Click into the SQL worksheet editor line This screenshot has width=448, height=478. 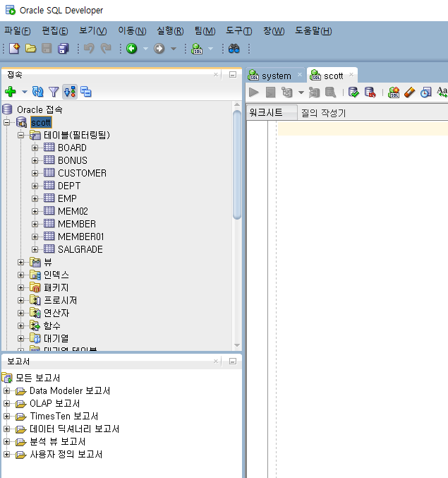[363, 128]
